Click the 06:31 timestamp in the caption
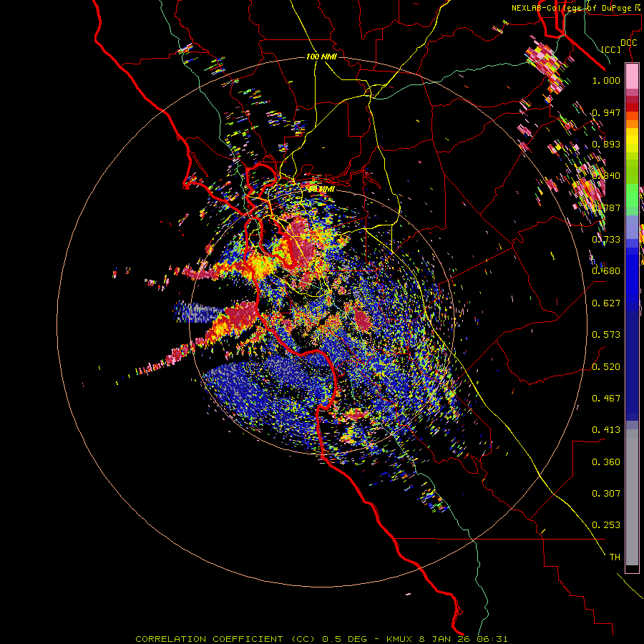Image resolution: width=644 pixels, height=644 pixels. tap(493, 639)
